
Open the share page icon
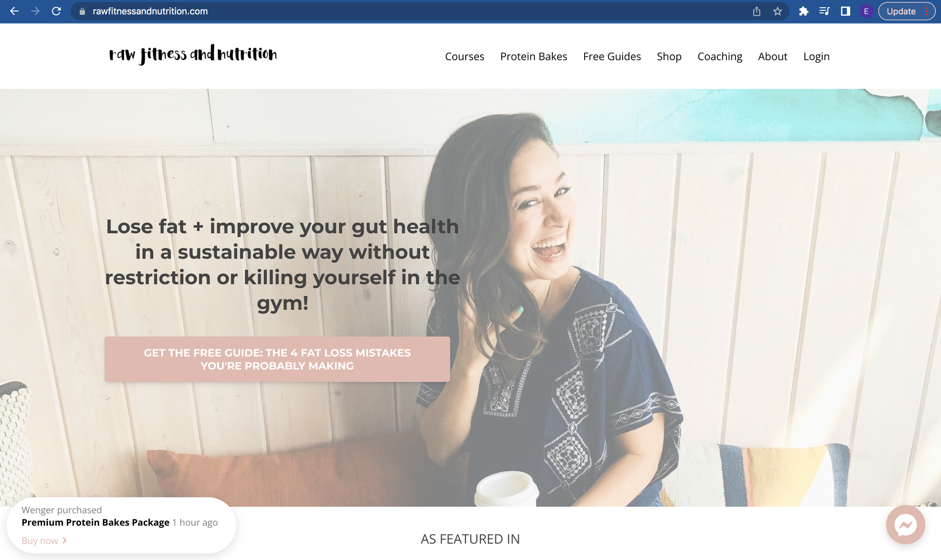pos(757,11)
